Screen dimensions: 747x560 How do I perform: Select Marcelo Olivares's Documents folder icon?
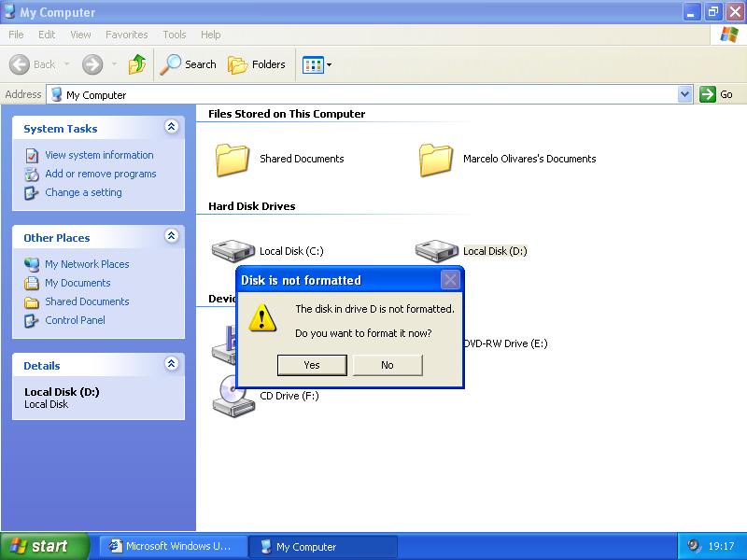tap(435, 161)
